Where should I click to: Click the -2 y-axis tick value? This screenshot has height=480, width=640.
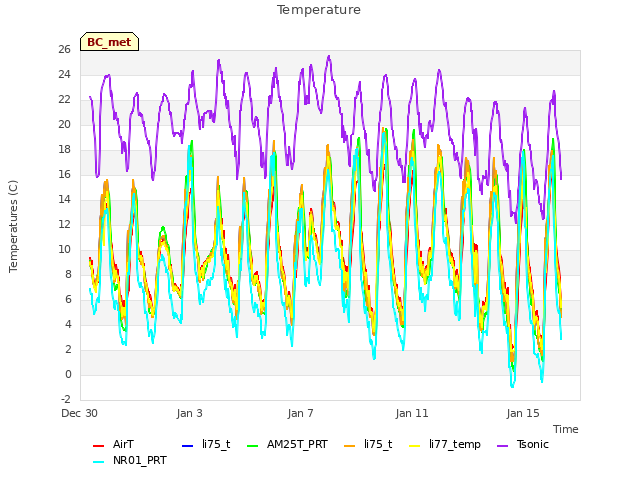pos(65,399)
